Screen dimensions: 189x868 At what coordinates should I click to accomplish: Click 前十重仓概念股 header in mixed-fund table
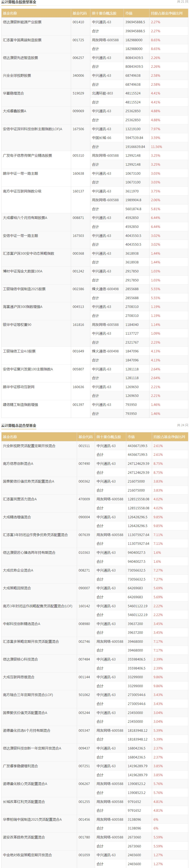tap(109, 437)
